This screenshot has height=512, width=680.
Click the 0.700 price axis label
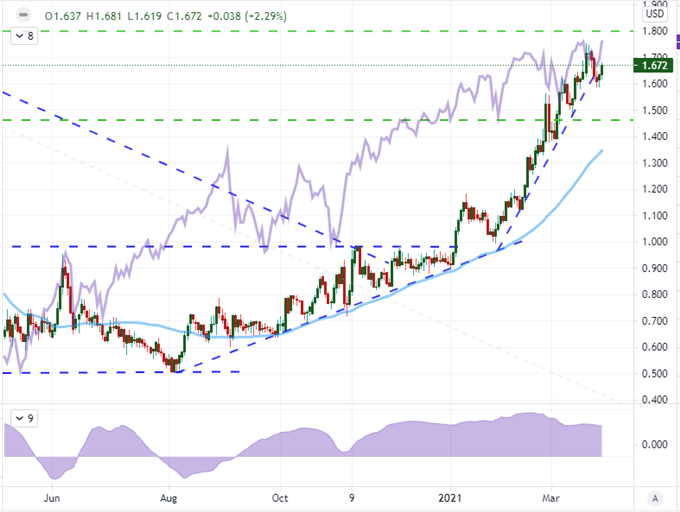click(x=654, y=321)
